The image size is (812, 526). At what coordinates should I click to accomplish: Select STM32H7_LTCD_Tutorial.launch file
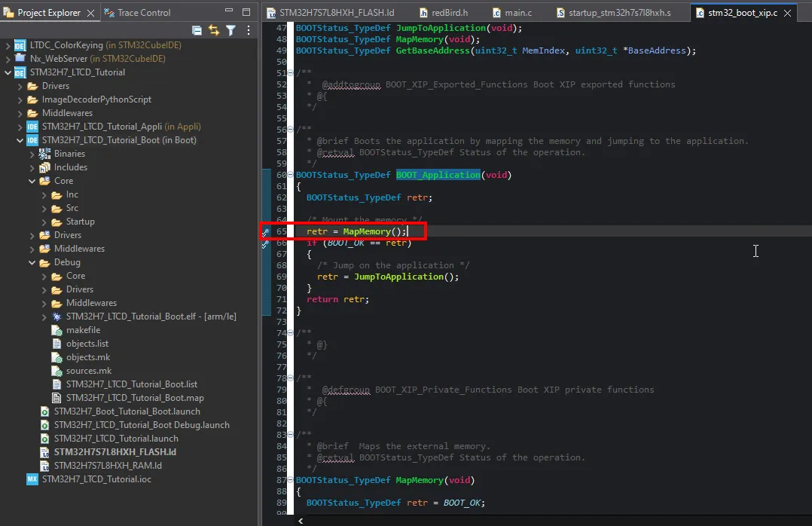(116, 439)
